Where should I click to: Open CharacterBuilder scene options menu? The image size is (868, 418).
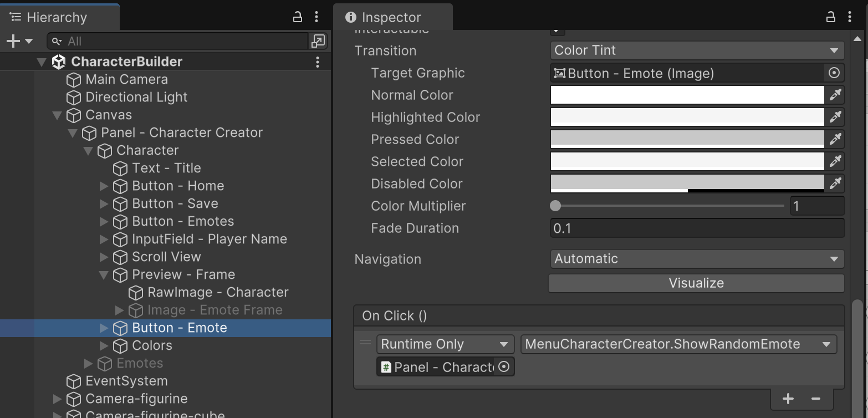pyautogui.click(x=317, y=62)
